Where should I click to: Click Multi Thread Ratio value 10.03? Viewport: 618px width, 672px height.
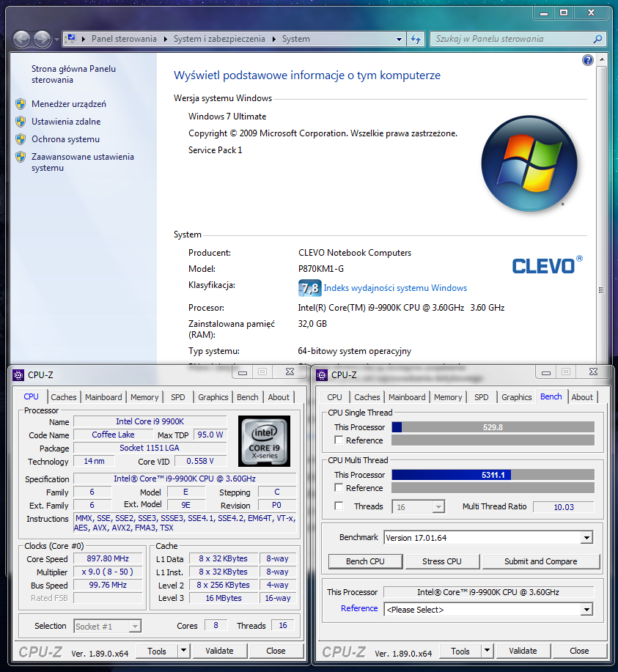[x=564, y=507]
